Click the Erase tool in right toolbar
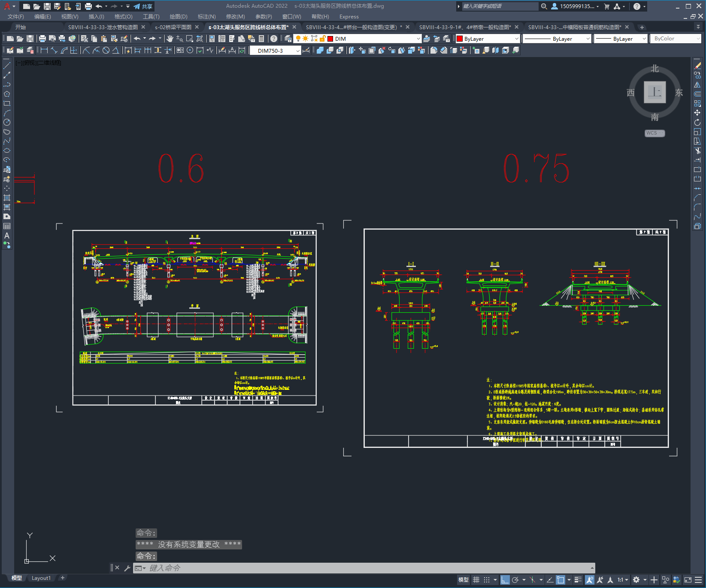 [x=697, y=66]
